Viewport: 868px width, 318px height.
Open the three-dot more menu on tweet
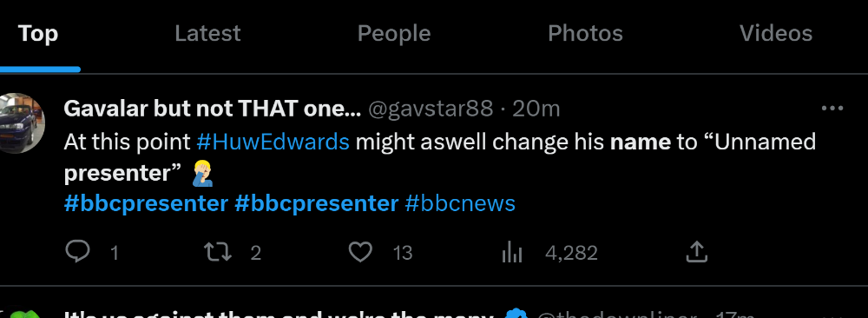coord(832,109)
